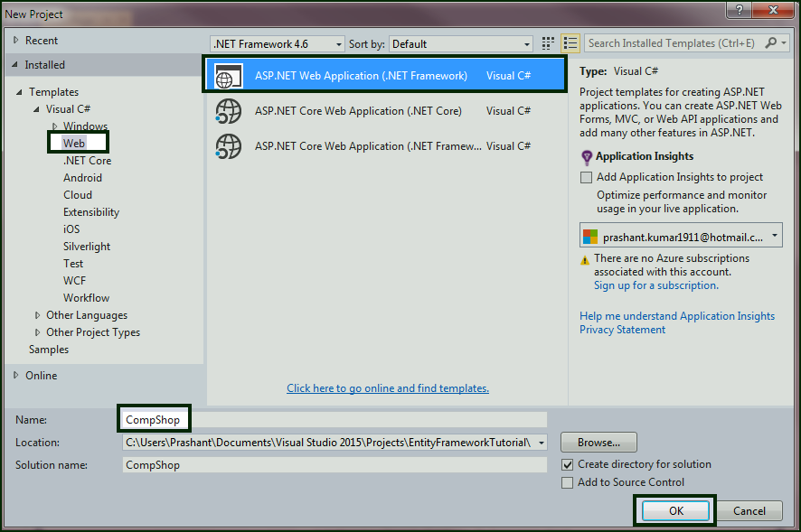
Task: Click the Solution name input field
Action: pos(335,465)
